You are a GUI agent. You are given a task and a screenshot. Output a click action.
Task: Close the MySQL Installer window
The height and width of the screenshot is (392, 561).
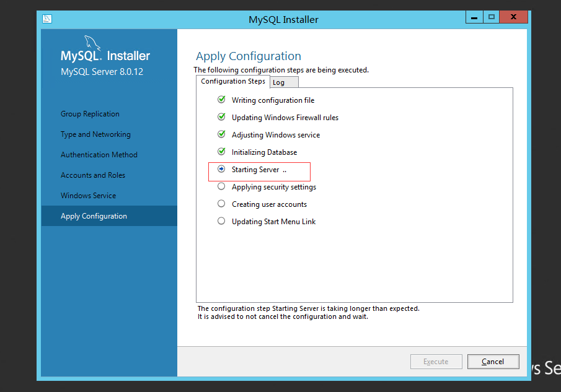coord(513,17)
